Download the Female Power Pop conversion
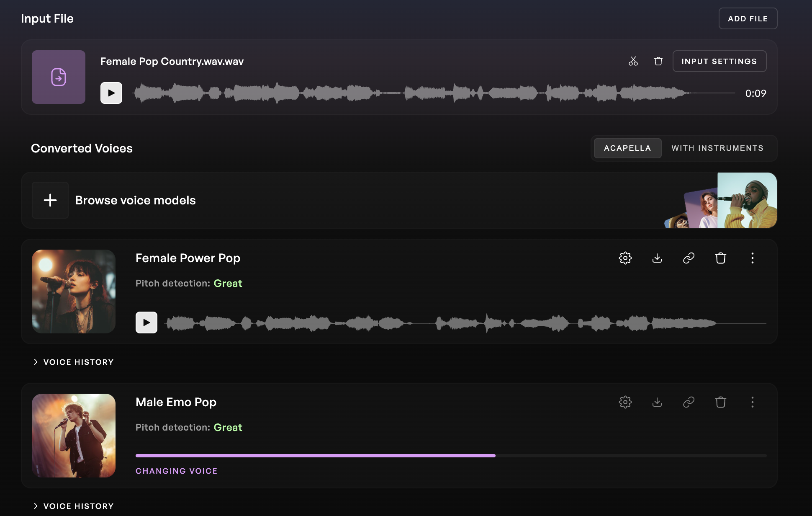This screenshot has width=812, height=516. pyautogui.click(x=657, y=258)
